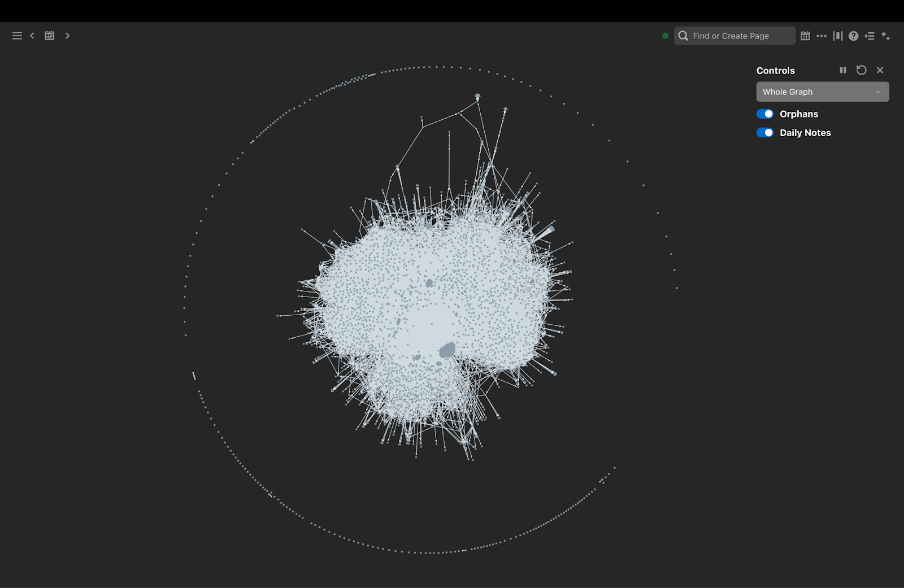This screenshot has width=904, height=588.
Task: Go back with the left chevron
Action: (32, 36)
